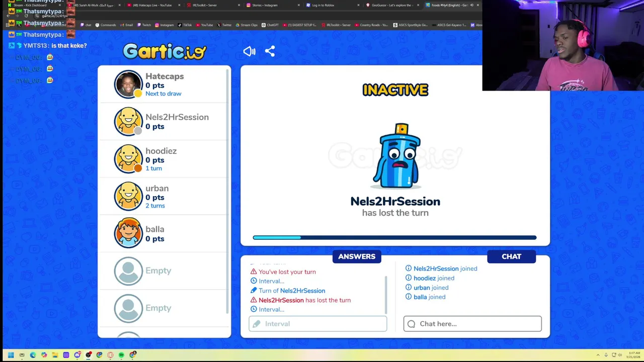Image resolution: width=644 pixels, height=362 pixels.
Task: Open File Explorer from taskbar
Action: [55, 355]
